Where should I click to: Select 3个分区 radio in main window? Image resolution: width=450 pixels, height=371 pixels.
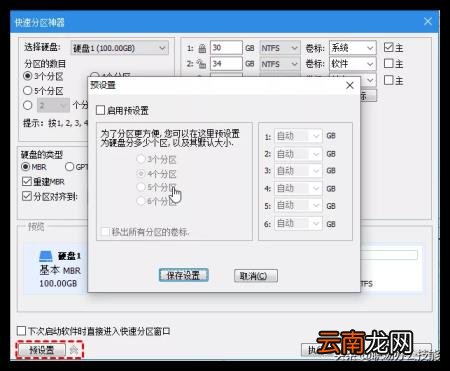pos(28,76)
